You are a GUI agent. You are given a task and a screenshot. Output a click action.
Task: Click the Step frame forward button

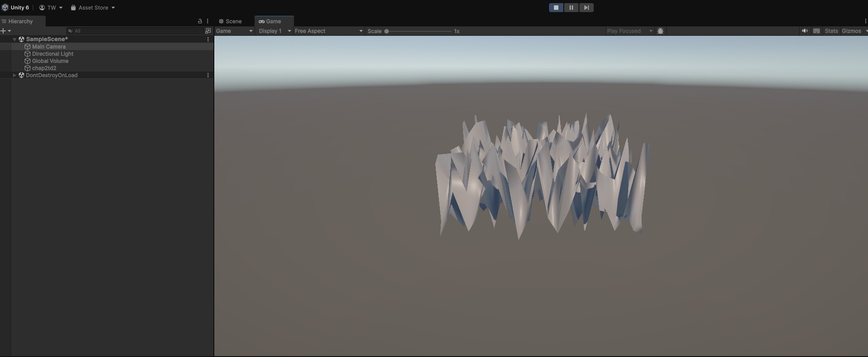[x=586, y=8]
